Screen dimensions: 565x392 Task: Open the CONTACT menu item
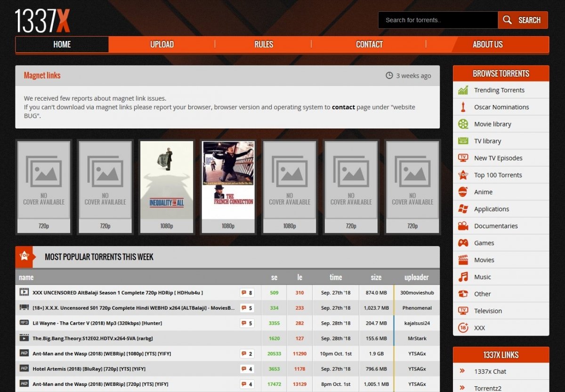369,44
